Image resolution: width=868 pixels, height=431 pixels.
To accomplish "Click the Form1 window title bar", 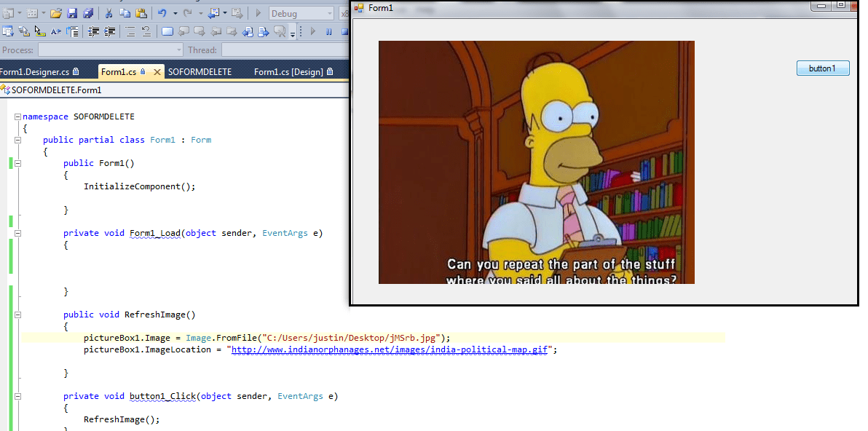I will pyautogui.click(x=581, y=8).
